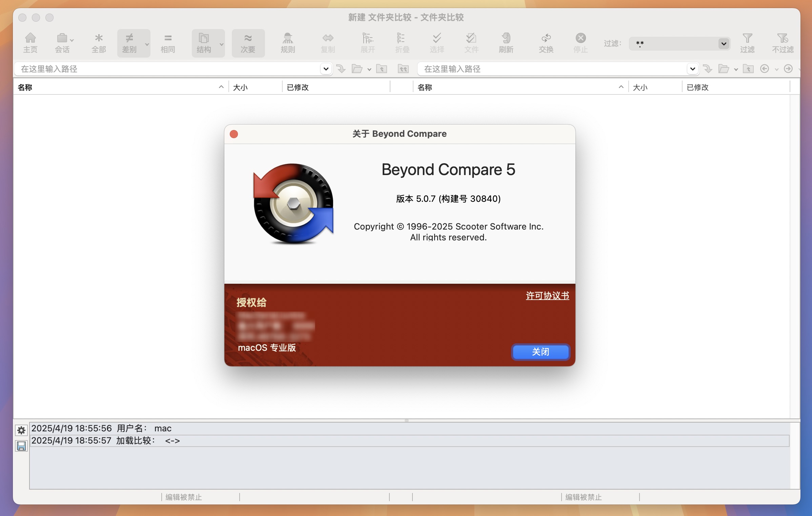This screenshot has width=812, height=516.
Task: Select the log line 加载比较: <->
Action: (409, 440)
